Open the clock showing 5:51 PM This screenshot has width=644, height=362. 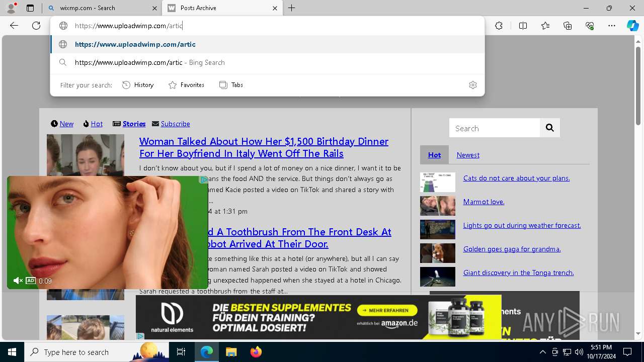point(601,352)
